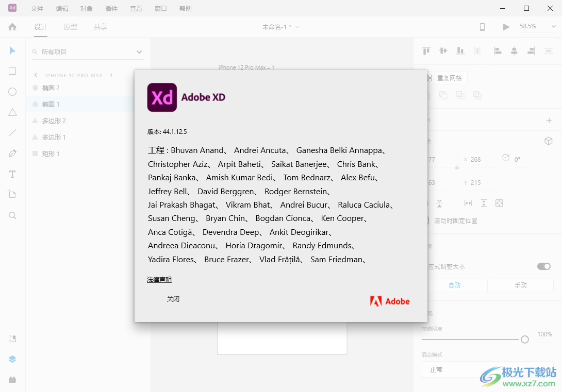
Task: Click the rotation icon next to 0°
Action: (506, 158)
